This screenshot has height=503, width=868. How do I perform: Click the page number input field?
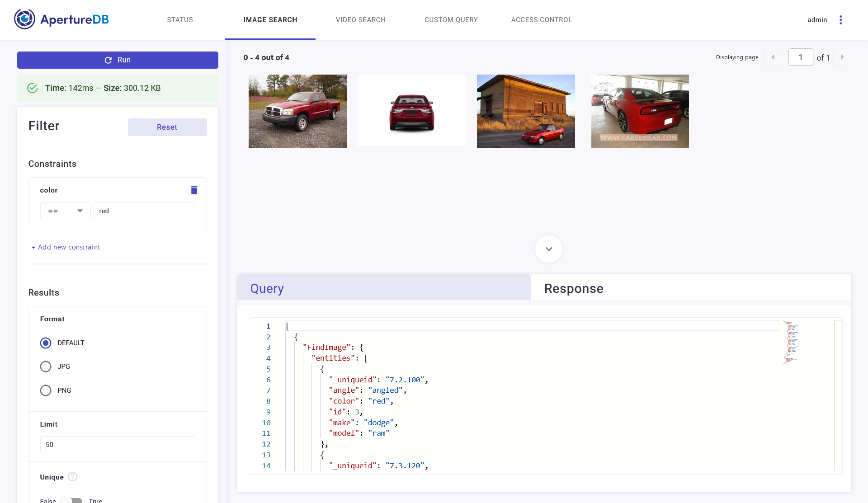[801, 57]
